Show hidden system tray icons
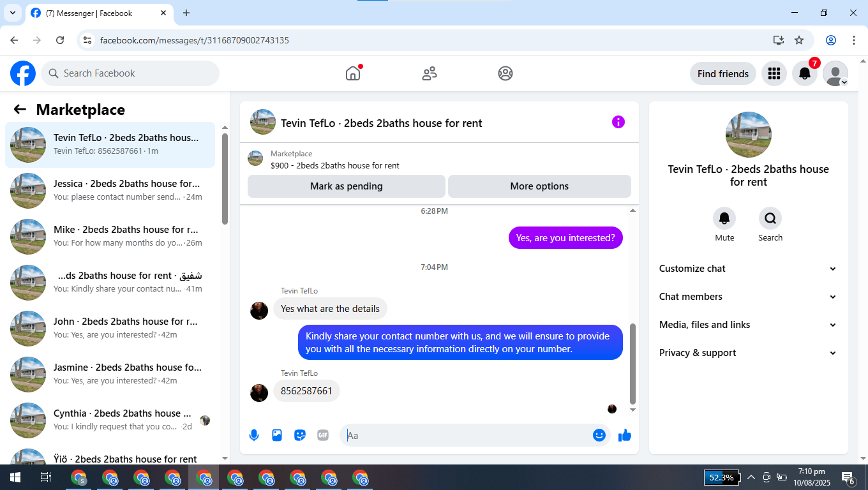 751,477
